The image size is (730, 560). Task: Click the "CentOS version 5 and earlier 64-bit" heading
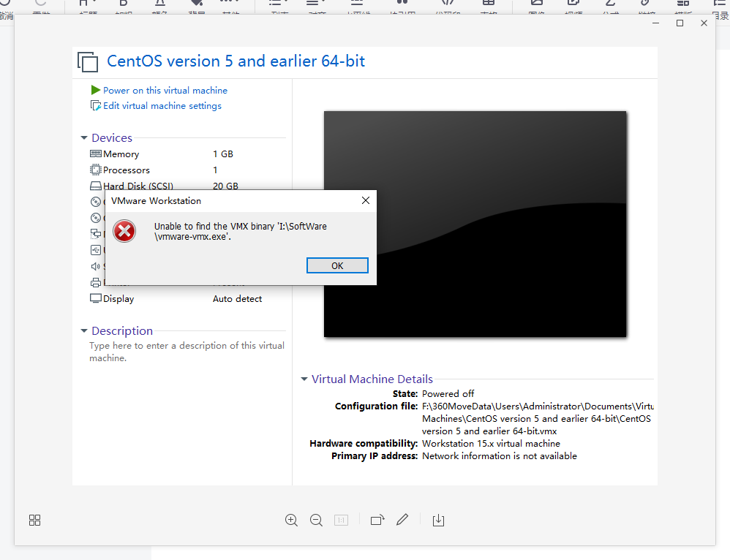(236, 61)
